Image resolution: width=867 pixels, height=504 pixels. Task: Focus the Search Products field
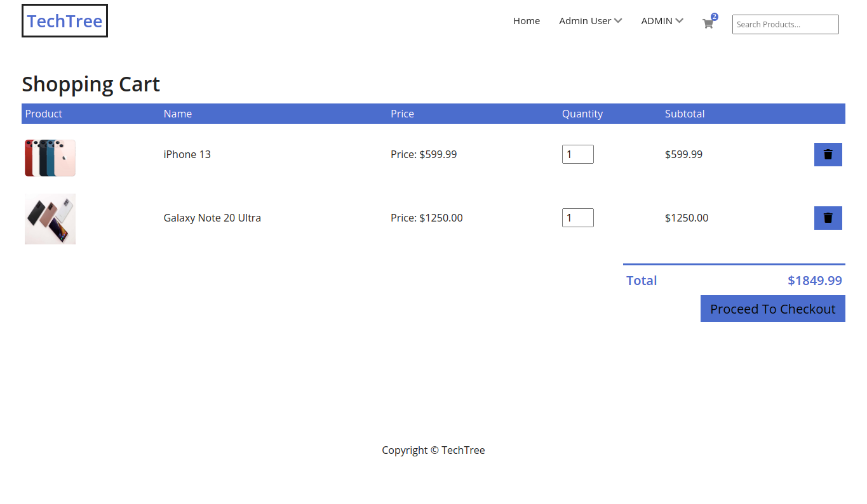click(786, 24)
